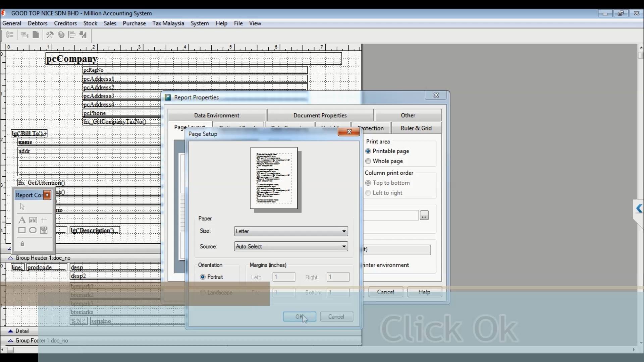Select Top to bottom column order
Image resolution: width=644 pixels, height=362 pixels.
[x=388, y=183]
